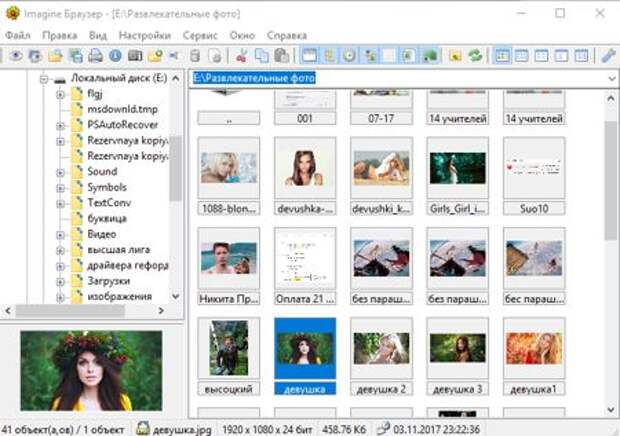Click the large preview image of girl

click(91, 371)
